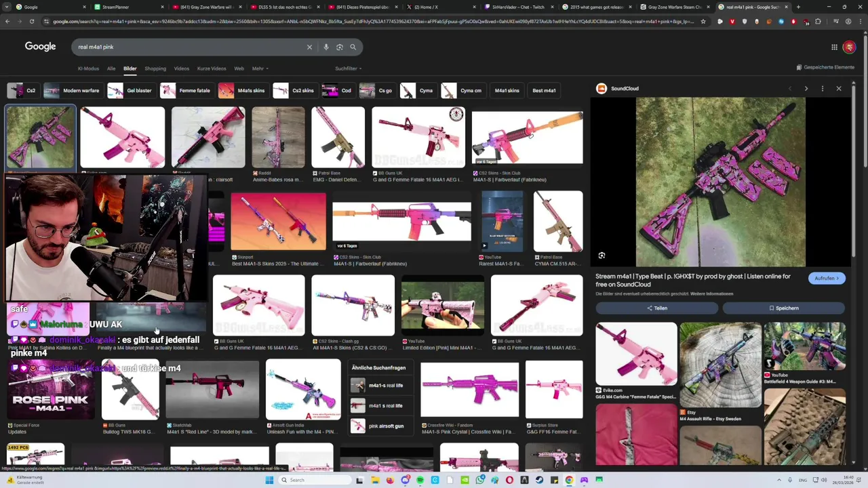Screen dimensions: 868x488
Task: Open Chrome extensions puzzle icon
Action: pyautogui.click(x=818, y=22)
